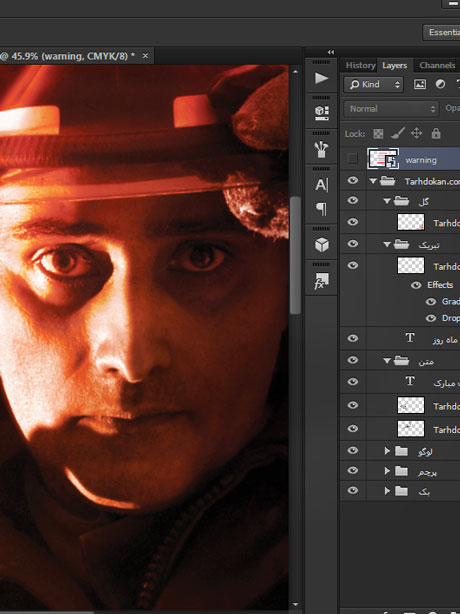
Task: Toggle Effects visibility eye
Action: click(x=416, y=285)
